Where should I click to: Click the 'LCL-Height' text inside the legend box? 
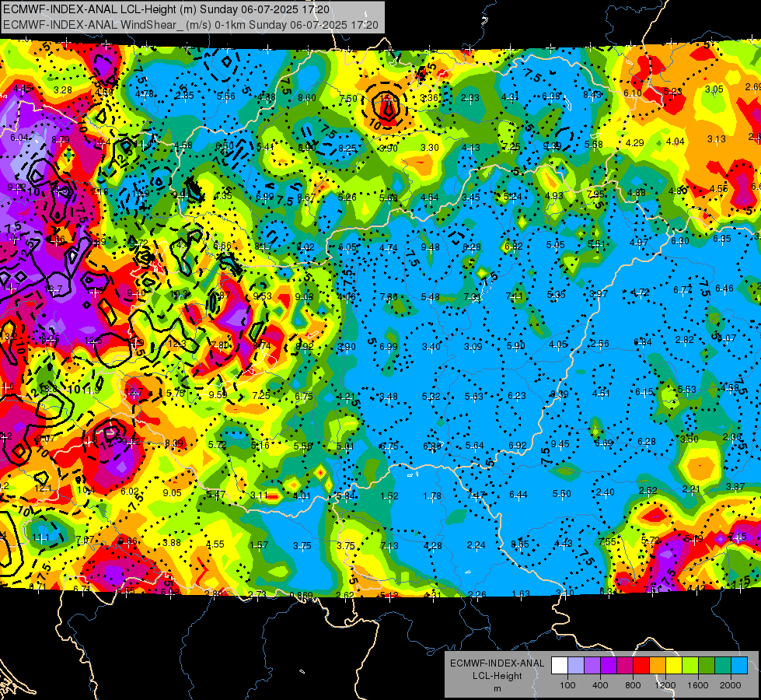[497, 676]
